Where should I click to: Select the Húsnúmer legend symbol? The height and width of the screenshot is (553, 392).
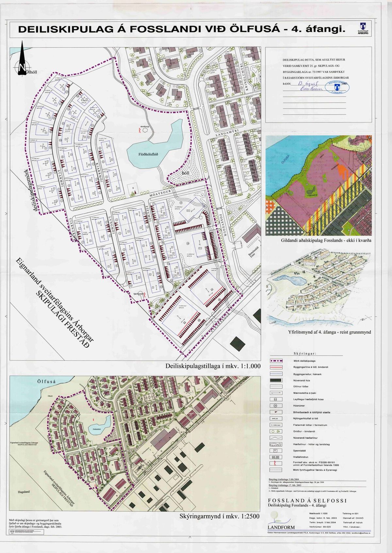[275, 406]
